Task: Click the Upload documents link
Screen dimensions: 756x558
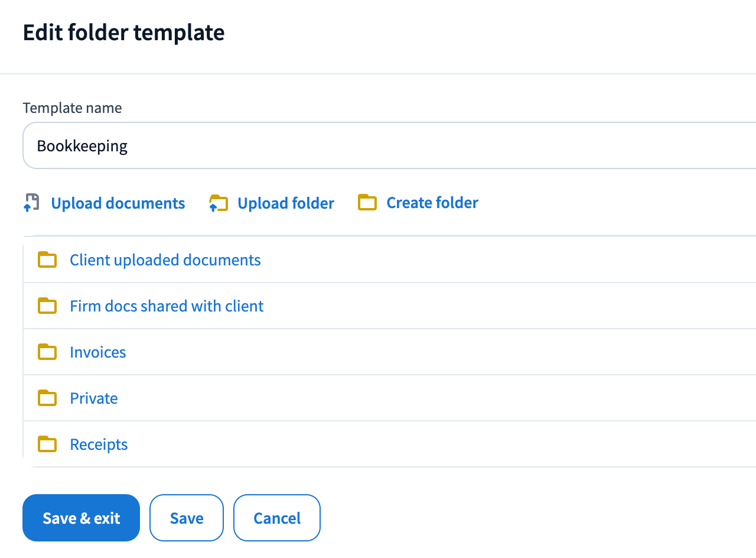Action: point(118,203)
